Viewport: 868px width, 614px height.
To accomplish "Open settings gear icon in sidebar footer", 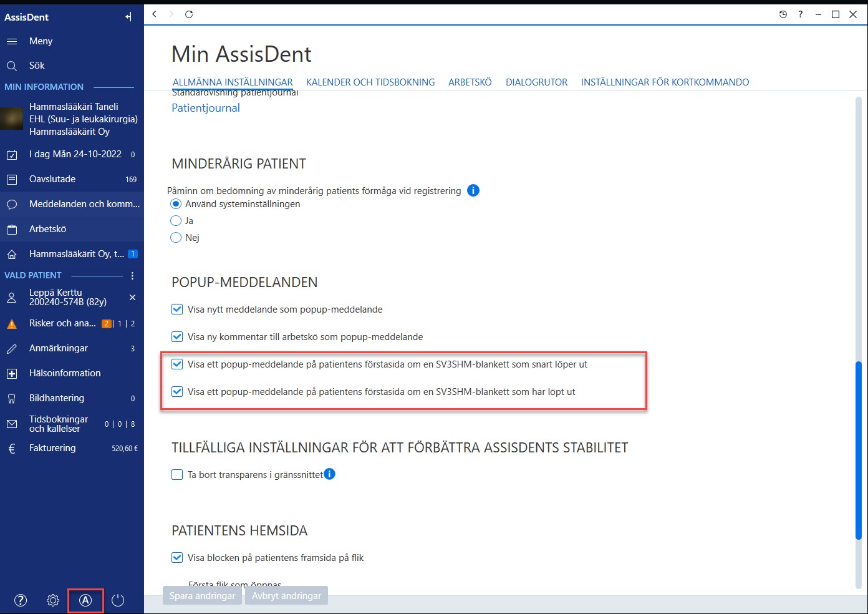I will (53, 600).
